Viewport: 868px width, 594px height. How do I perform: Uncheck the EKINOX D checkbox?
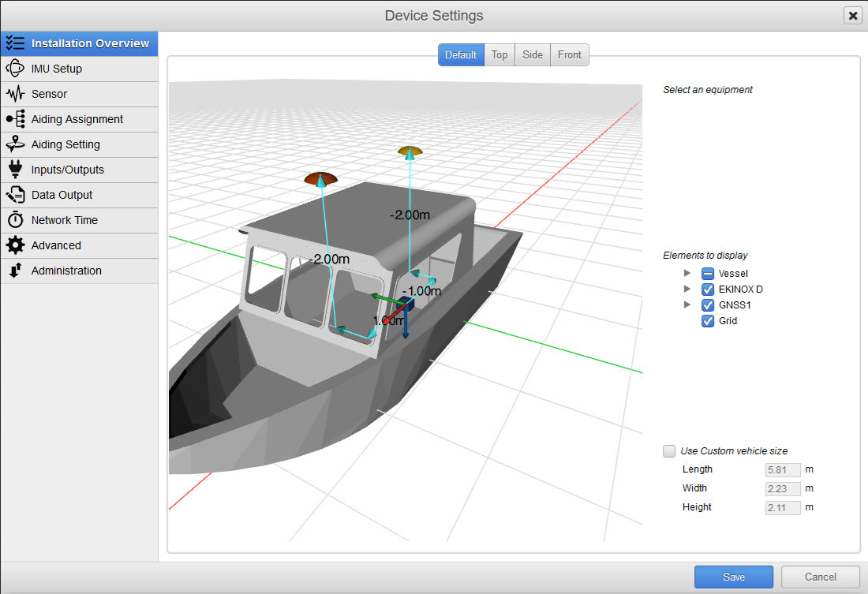coord(708,290)
